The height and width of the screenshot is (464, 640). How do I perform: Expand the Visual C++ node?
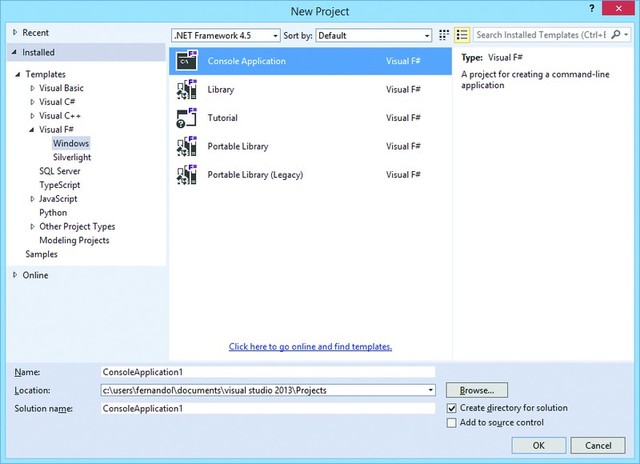click(32, 116)
